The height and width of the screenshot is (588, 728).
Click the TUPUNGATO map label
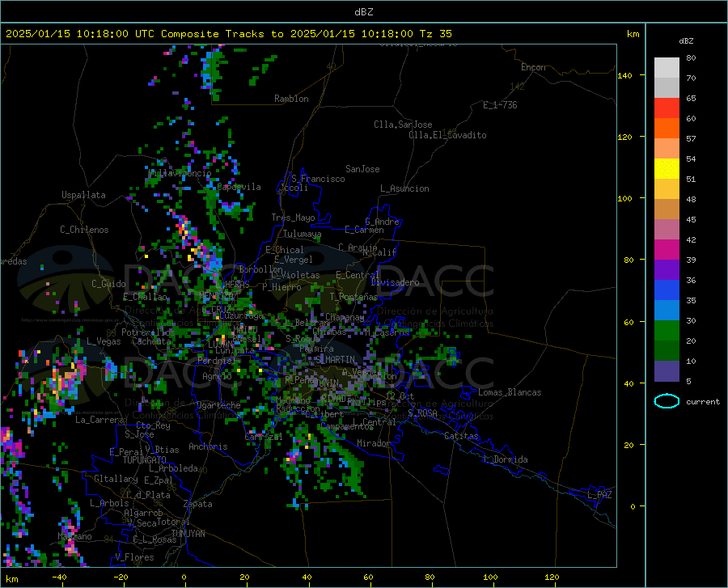[145, 460]
